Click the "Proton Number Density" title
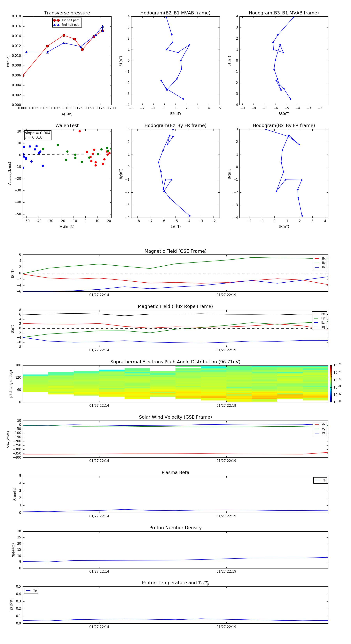The height and width of the screenshot is (644, 351). point(175,528)
